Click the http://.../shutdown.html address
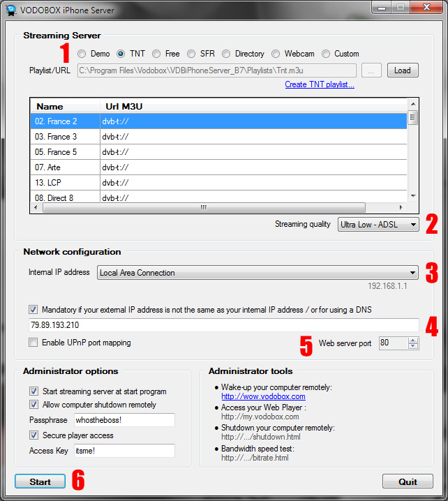448x501 pixels. click(261, 437)
